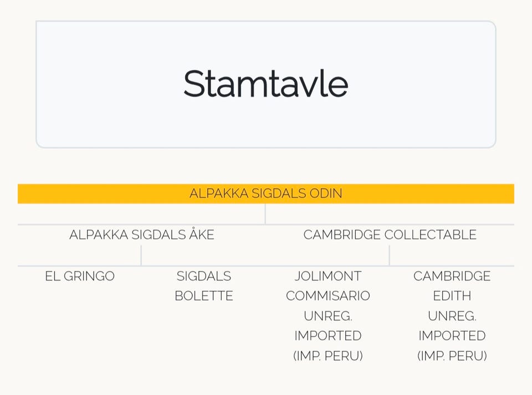532x395 pixels.
Task: Select the SIGDALS BOLETTE ancestor entry
Action: point(203,286)
